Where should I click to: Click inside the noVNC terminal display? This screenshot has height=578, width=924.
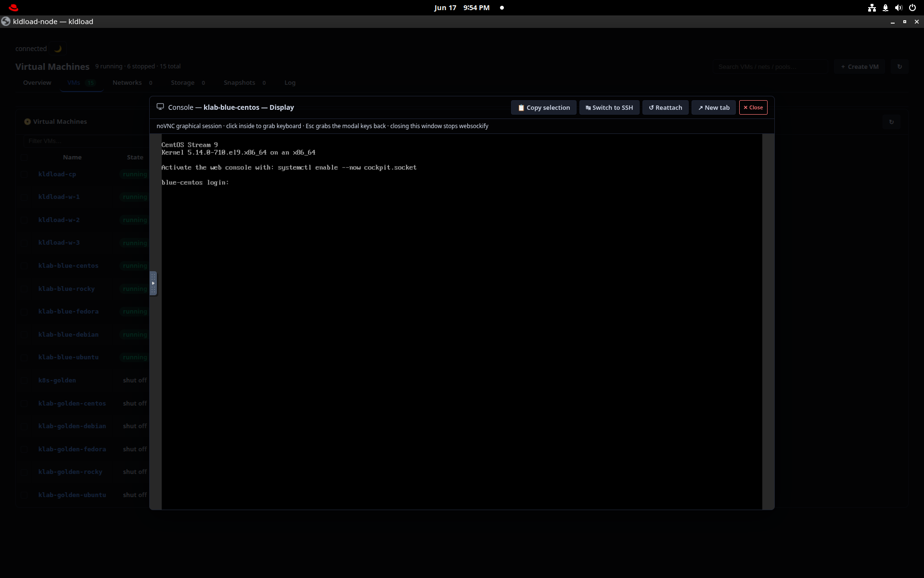pos(462,322)
